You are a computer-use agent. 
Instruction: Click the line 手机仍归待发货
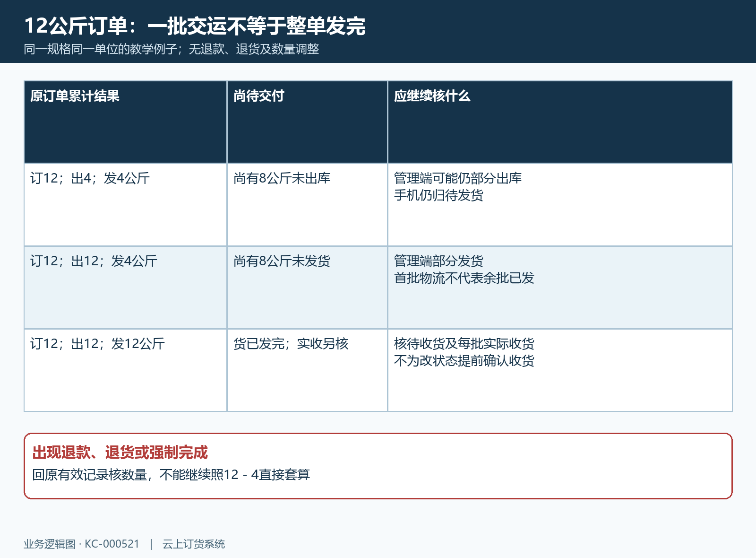click(x=439, y=195)
